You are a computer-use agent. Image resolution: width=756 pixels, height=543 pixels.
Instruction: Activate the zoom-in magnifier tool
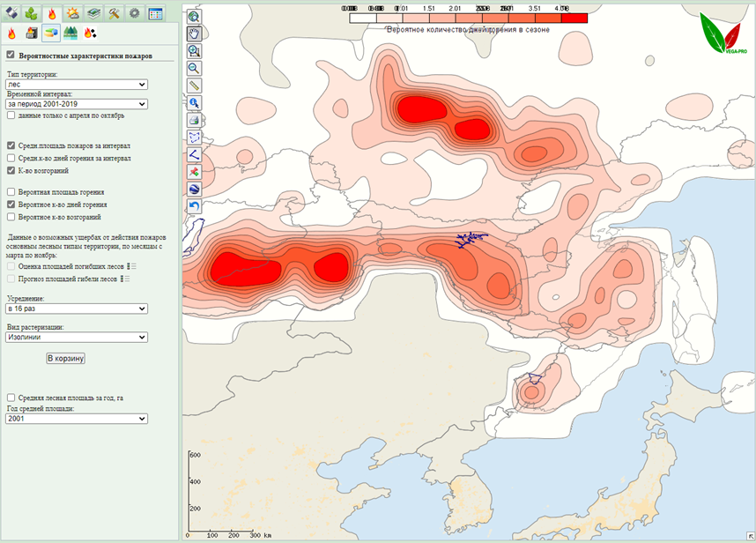(194, 51)
